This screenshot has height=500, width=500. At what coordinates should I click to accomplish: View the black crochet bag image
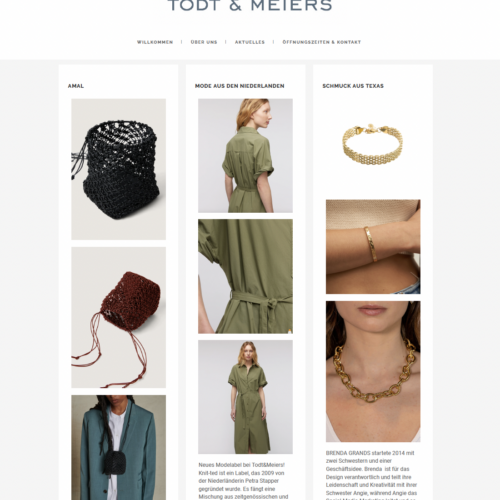click(x=118, y=169)
